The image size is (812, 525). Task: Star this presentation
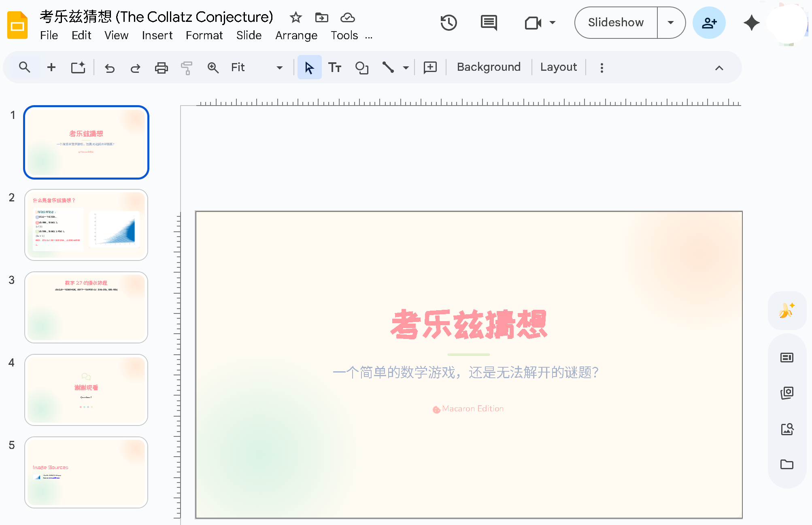(x=296, y=17)
